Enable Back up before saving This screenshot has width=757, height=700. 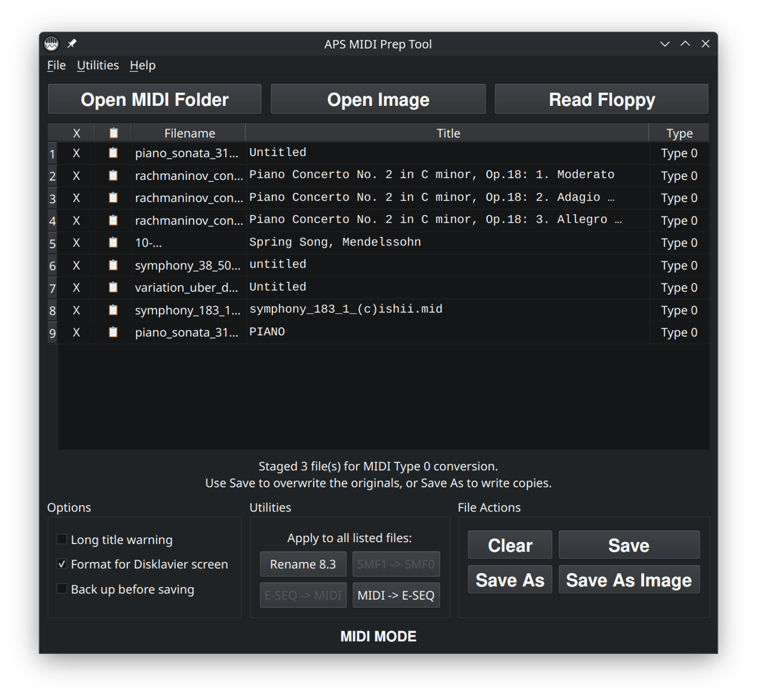click(62, 589)
